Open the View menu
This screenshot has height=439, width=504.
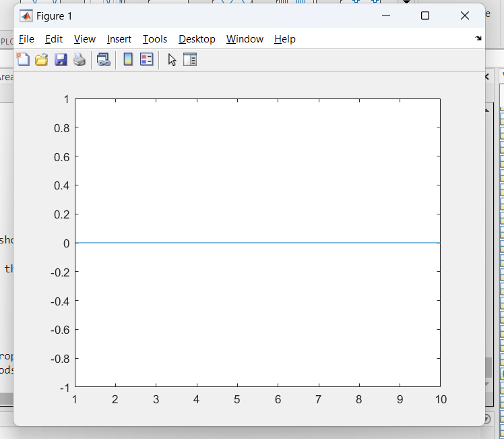click(84, 39)
